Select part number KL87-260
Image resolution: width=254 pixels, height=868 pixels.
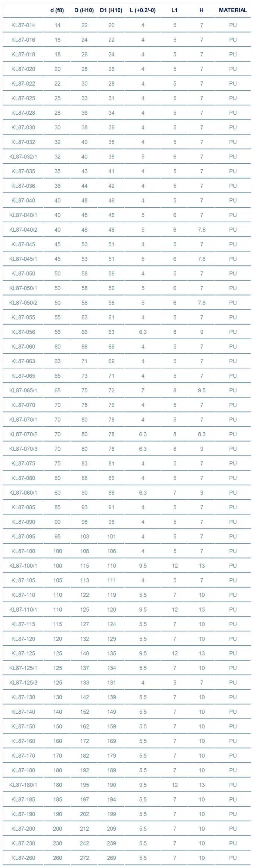[23, 858]
